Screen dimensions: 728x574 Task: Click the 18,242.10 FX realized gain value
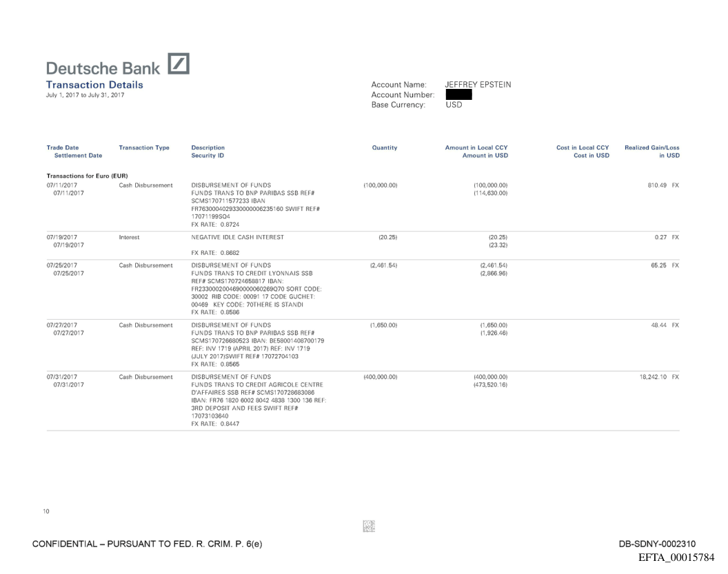coord(651,377)
